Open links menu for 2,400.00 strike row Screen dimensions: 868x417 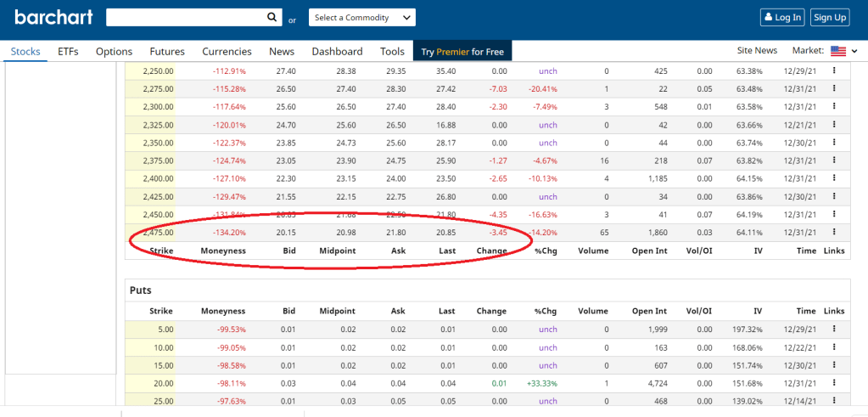834,178
